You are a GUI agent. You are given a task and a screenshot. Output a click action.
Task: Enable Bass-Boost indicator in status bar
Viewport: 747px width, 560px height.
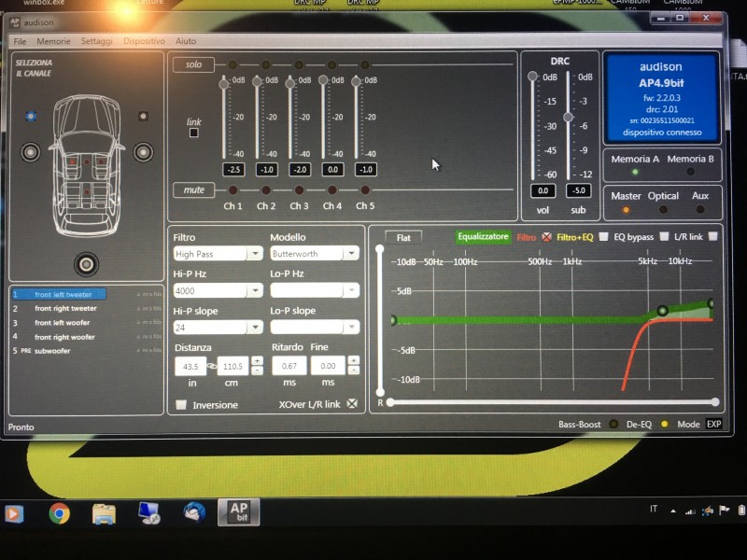click(613, 424)
